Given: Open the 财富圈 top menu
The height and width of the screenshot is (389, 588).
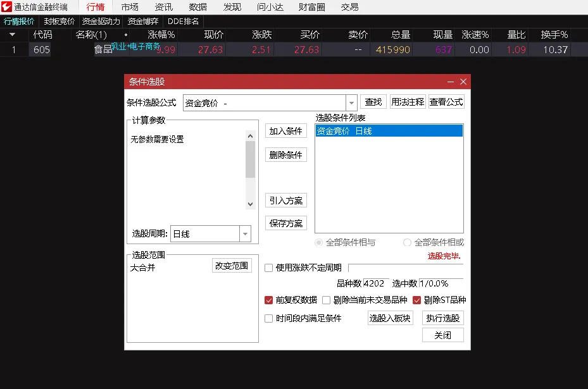Looking at the screenshot, I should (x=311, y=7).
